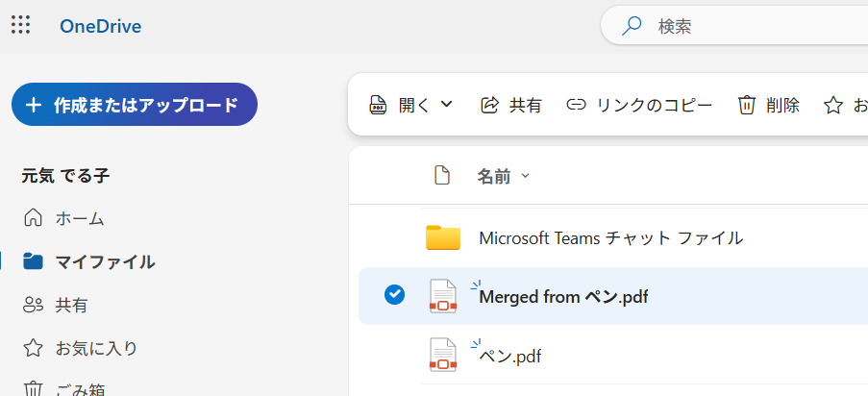Open Microsoft Teams チャット ファイル folder
The width and height of the screenshot is (868, 396).
point(610,237)
